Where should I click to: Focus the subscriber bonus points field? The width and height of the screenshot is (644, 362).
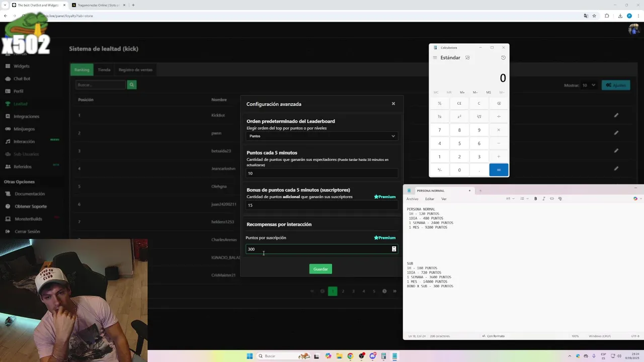click(x=321, y=205)
